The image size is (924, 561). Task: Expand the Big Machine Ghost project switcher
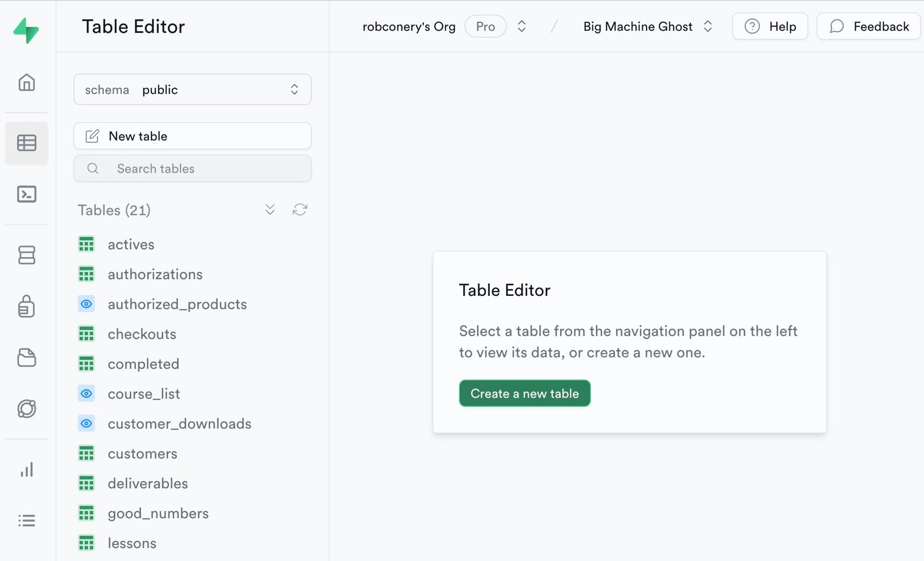[708, 27]
